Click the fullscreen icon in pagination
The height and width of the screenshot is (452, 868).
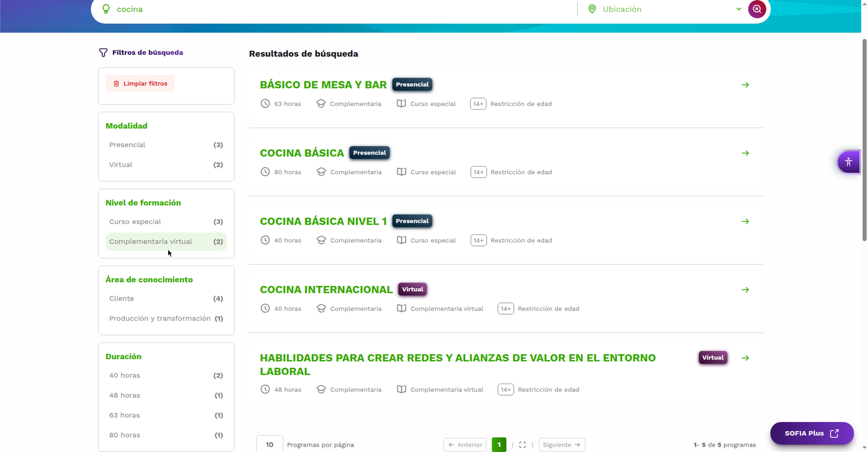click(x=522, y=445)
